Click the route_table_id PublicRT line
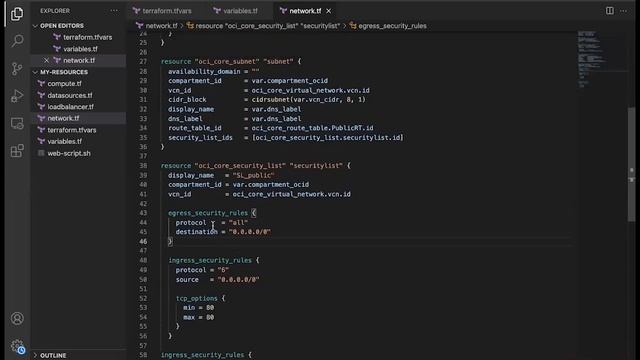 coord(271,128)
